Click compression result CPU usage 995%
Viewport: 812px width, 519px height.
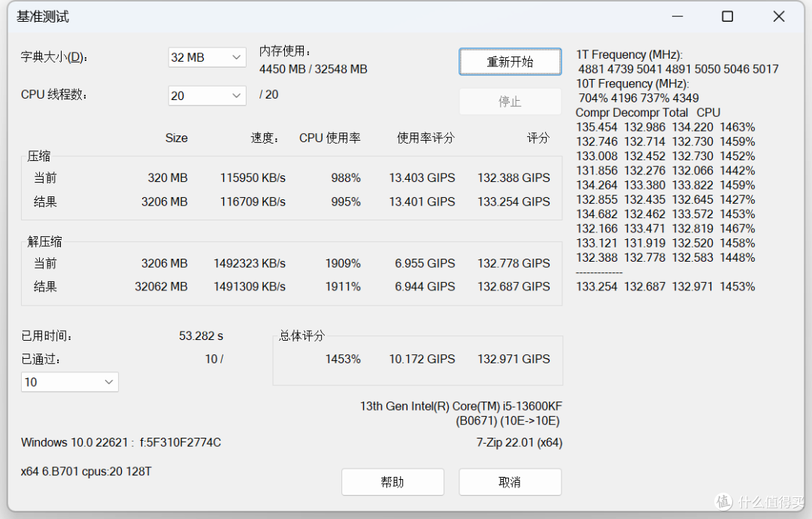pos(346,202)
